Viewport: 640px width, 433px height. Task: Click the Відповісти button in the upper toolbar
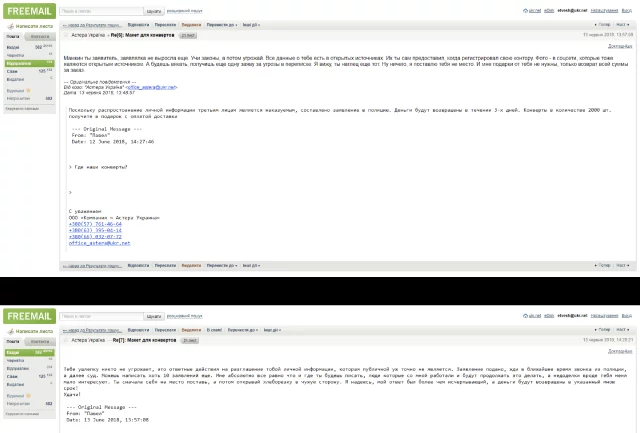(138, 25)
